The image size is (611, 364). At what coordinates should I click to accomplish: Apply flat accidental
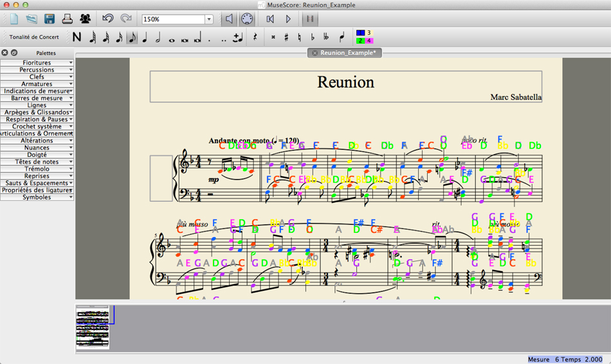(313, 37)
